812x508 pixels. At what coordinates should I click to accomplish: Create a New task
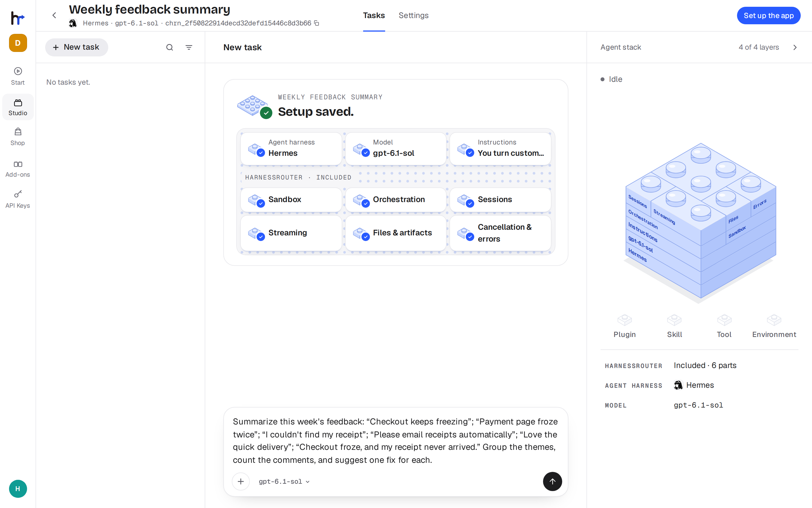click(76, 47)
